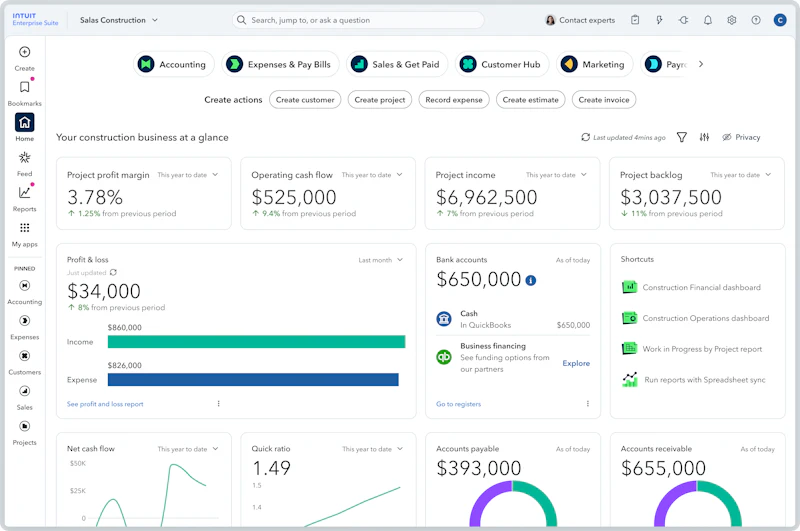800x531 pixels.
Task: Change Net cash flow period dropdown
Action: [x=188, y=449]
